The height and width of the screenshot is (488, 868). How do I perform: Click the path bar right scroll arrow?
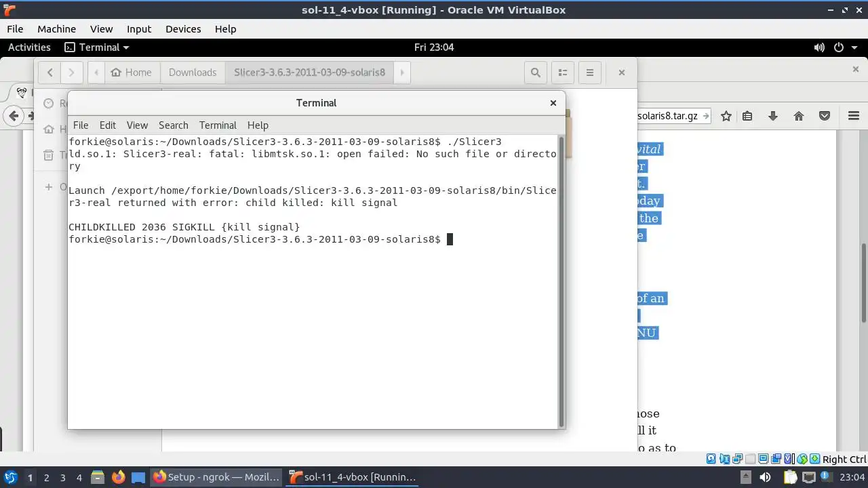402,73
